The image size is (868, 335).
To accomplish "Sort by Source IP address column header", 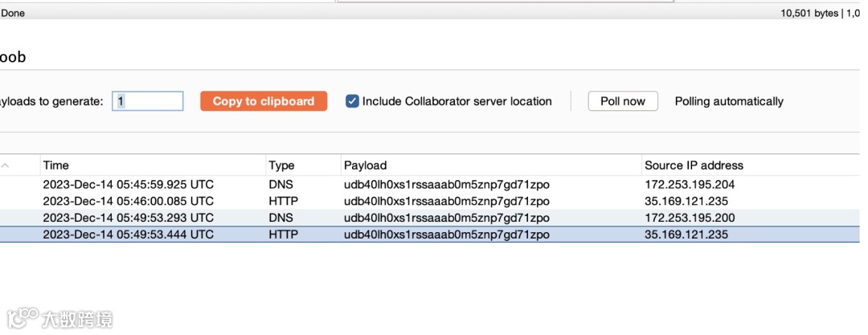I will click(694, 165).
